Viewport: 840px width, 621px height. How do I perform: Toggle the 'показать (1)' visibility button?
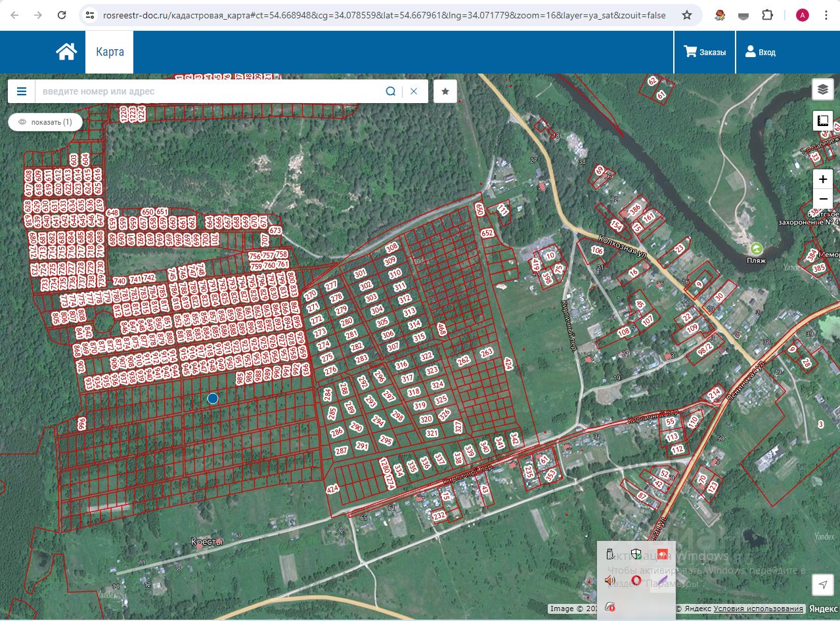coord(45,122)
